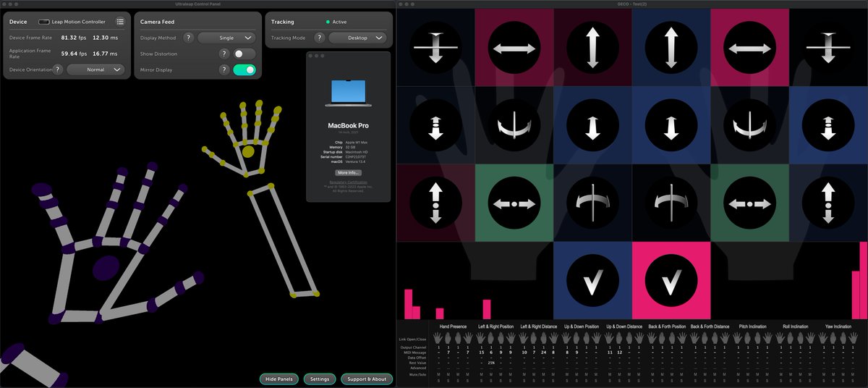Select checkmark icon on the blue tile
868x388 pixels.
click(592, 280)
